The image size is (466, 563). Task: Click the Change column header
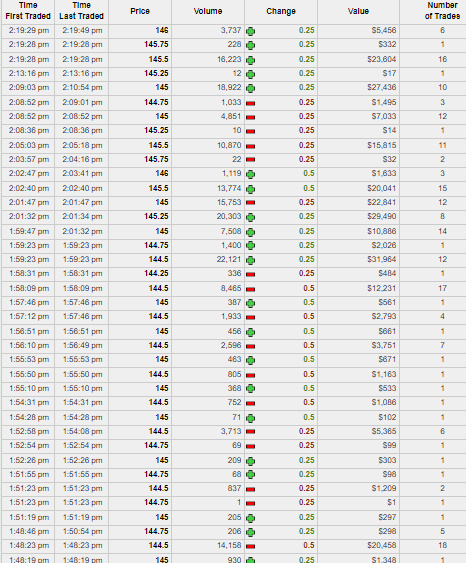(281, 11)
